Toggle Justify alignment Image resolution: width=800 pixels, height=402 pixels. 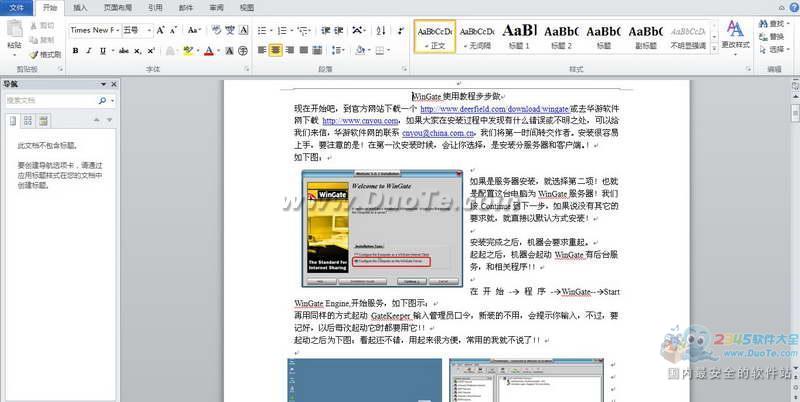tap(304, 50)
